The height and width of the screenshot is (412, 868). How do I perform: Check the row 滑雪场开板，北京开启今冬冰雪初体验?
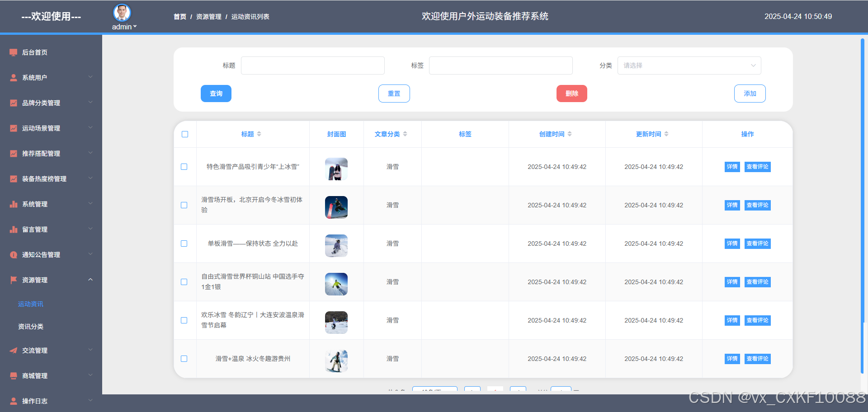(x=184, y=205)
